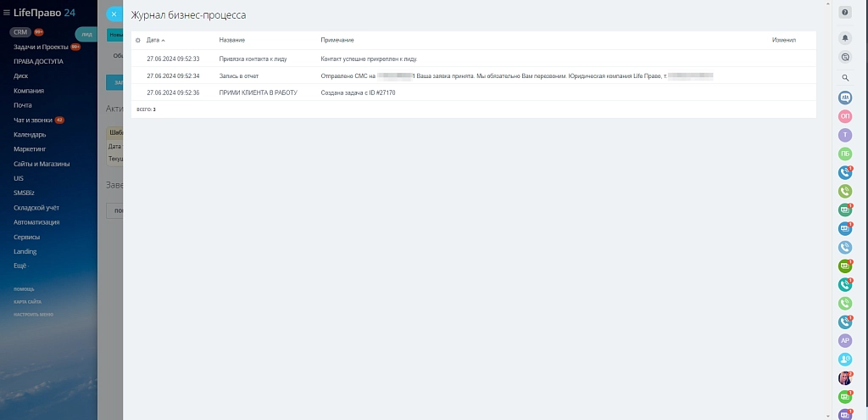This screenshot has height=420, width=868.
Task: Open the AP purple contact avatar
Action: coord(845,341)
